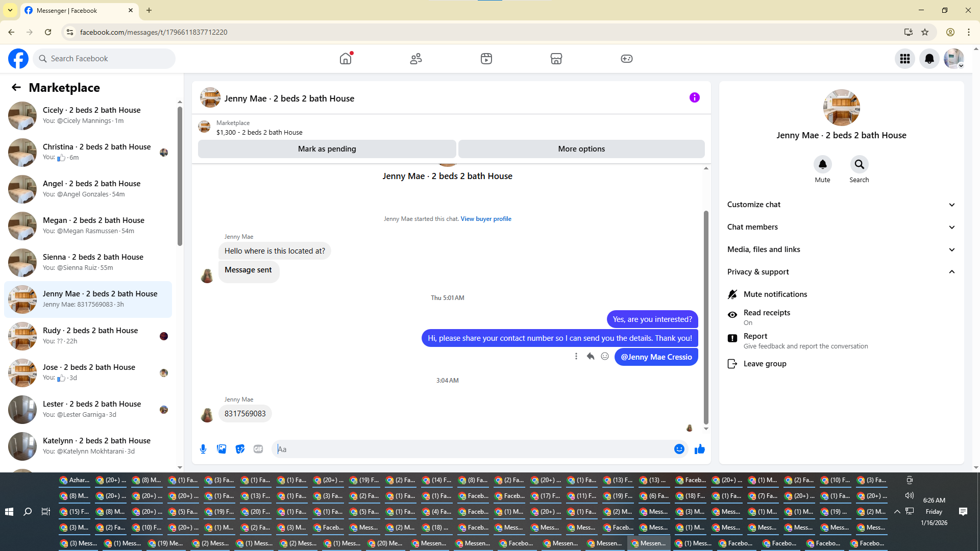This screenshot has width=980, height=551.
Task: Send a thumbs-up like
Action: [x=699, y=449]
